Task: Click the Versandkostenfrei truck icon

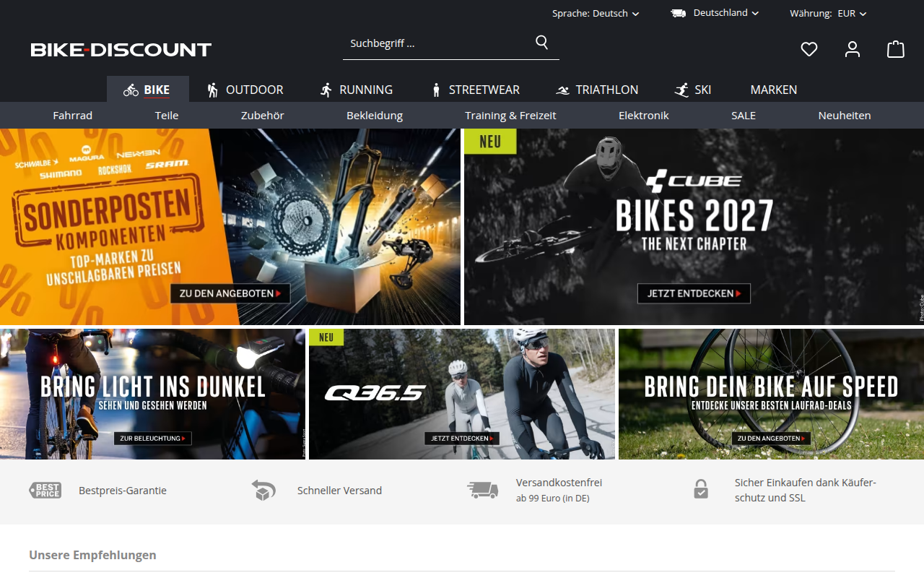Action: point(482,490)
